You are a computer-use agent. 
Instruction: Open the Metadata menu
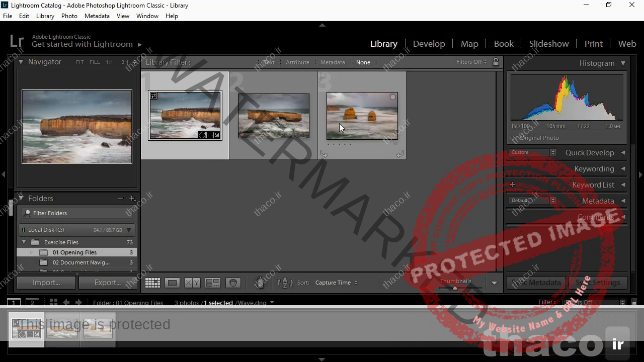(x=97, y=16)
